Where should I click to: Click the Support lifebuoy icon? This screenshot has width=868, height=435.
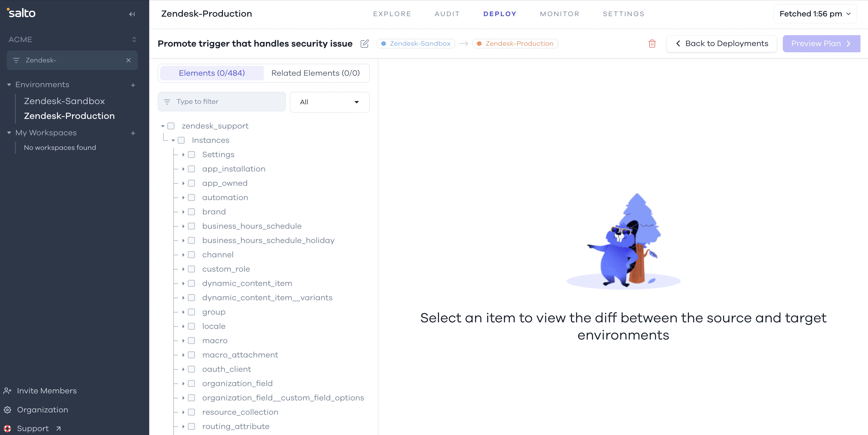[8, 428]
